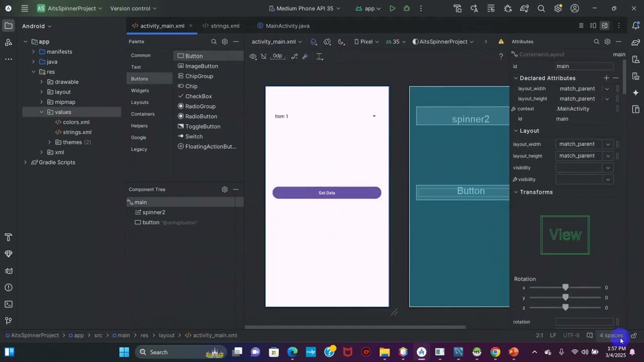The width and height of the screenshot is (644, 362).
Task: Open Gemini sparkle icon on right sidebar
Action: click(636, 93)
